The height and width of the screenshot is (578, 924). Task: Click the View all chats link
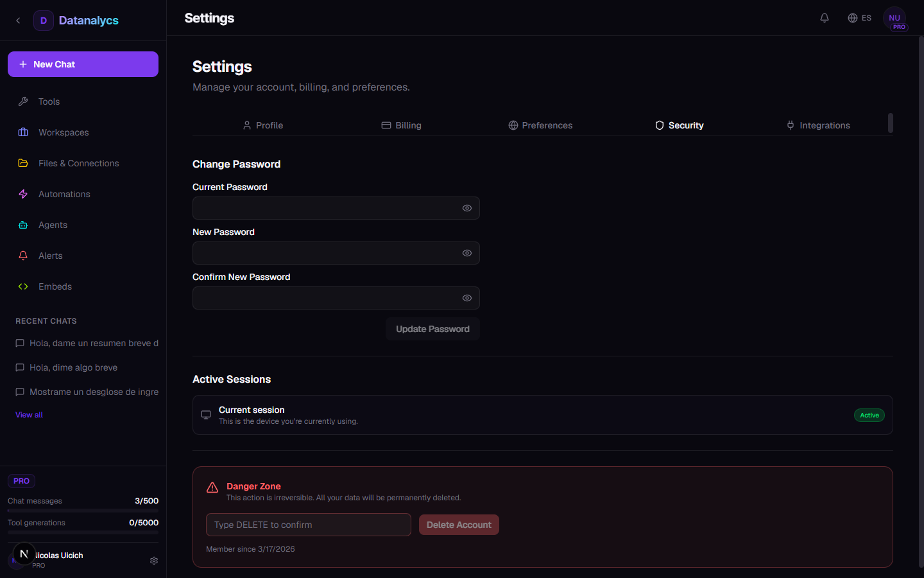click(29, 415)
